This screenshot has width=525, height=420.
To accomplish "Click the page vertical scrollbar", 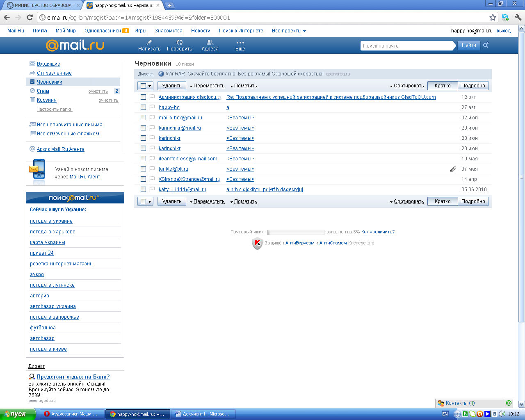I will tap(521, 178).
